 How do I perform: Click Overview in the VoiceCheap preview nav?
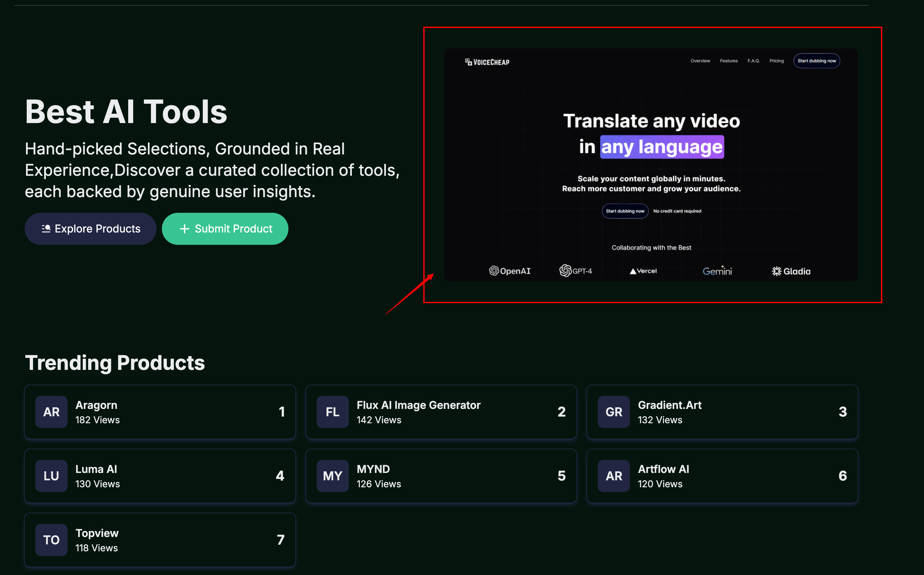coord(700,61)
